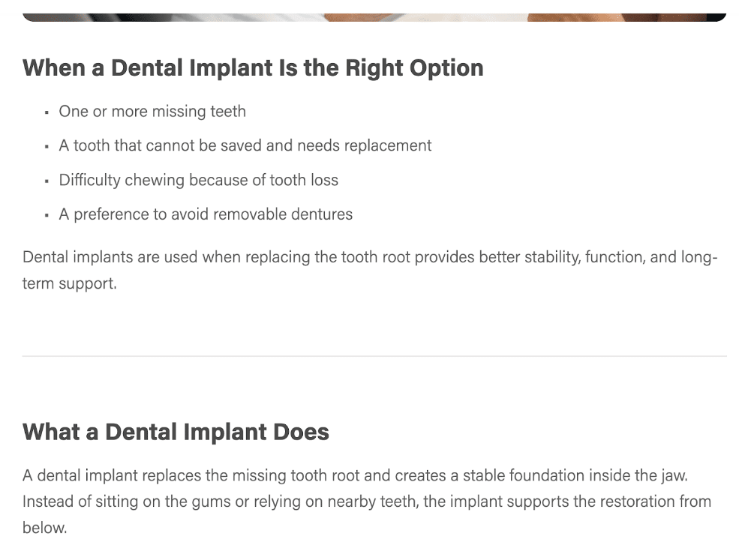Click the final word "below." in the last paragraph
739x560 pixels.
(x=44, y=528)
